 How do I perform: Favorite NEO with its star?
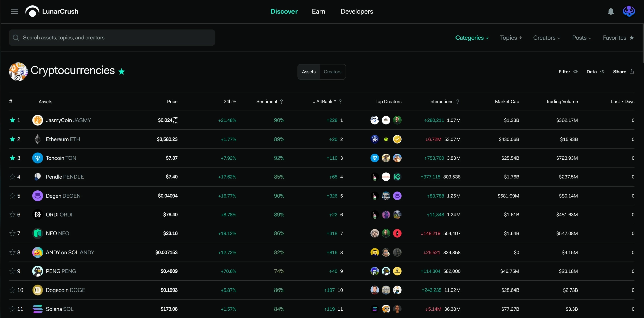pos(12,233)
